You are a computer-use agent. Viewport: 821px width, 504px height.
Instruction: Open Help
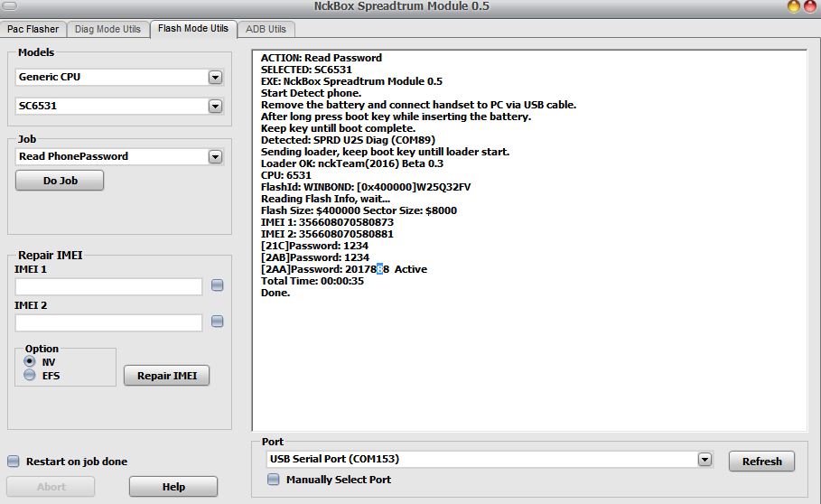tap(173, 487)
